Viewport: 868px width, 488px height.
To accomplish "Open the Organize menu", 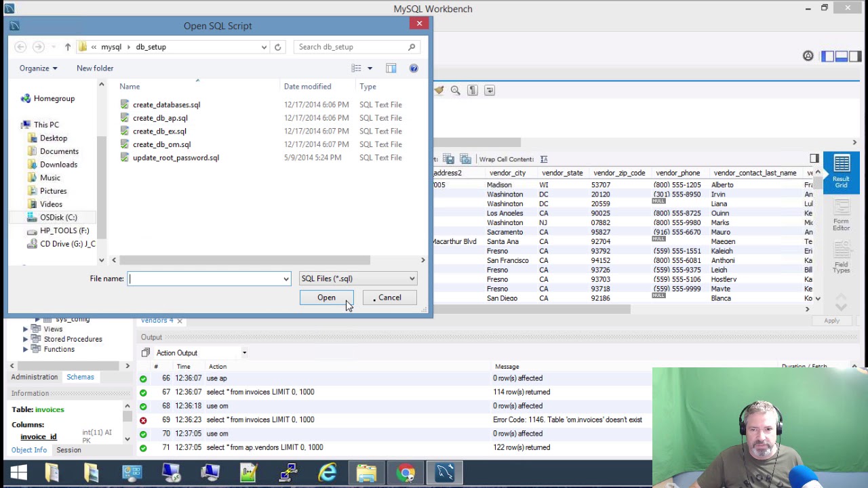I will pos(38,68).
